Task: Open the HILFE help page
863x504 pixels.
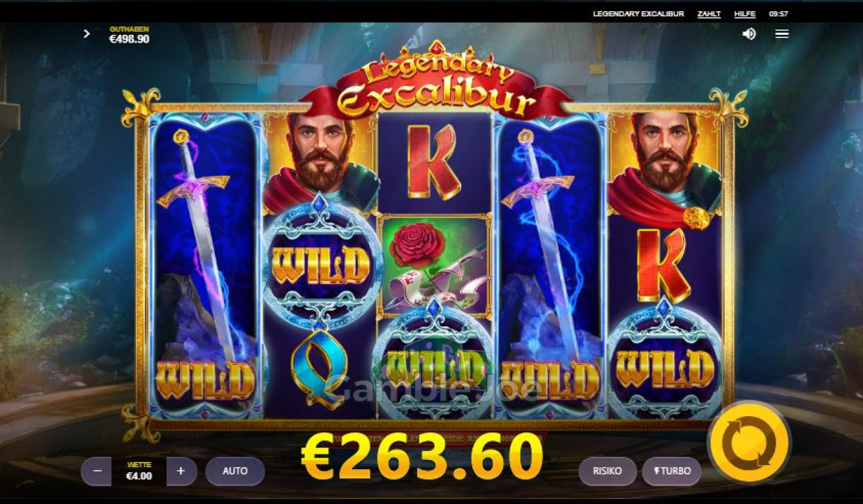Action: (x=745, y=14)
